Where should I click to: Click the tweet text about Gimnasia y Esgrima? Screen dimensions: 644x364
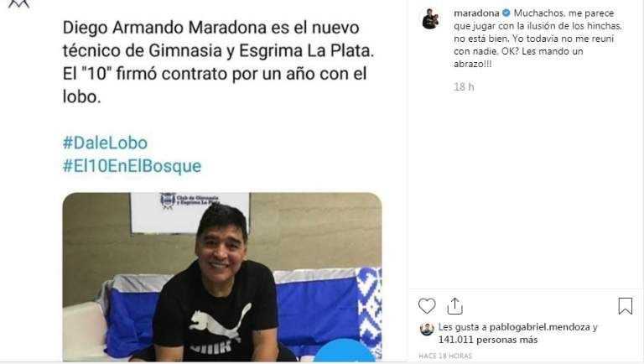coord(219,62)
